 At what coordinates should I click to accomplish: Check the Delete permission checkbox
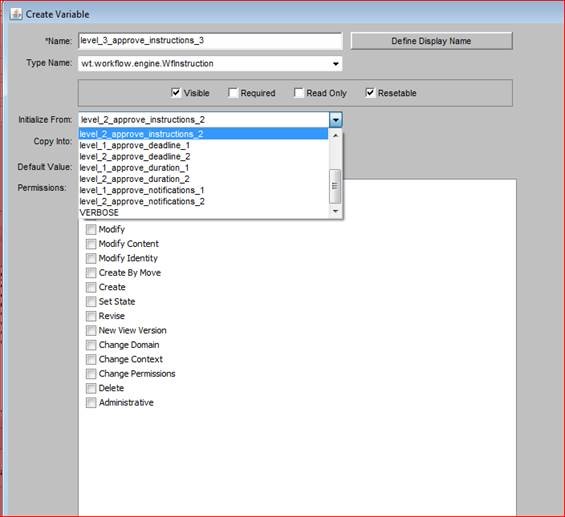pos(91,388)
